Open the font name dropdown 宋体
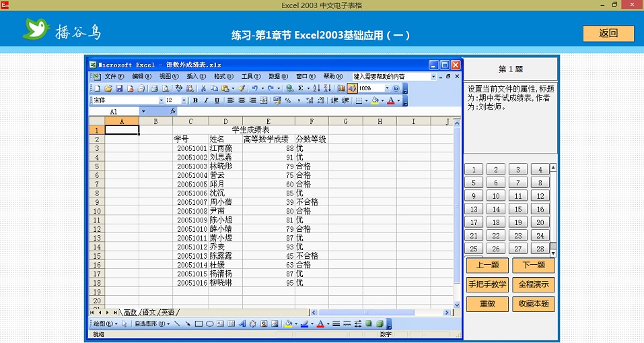This screenshot has width=644, height=343. [161, 100]
